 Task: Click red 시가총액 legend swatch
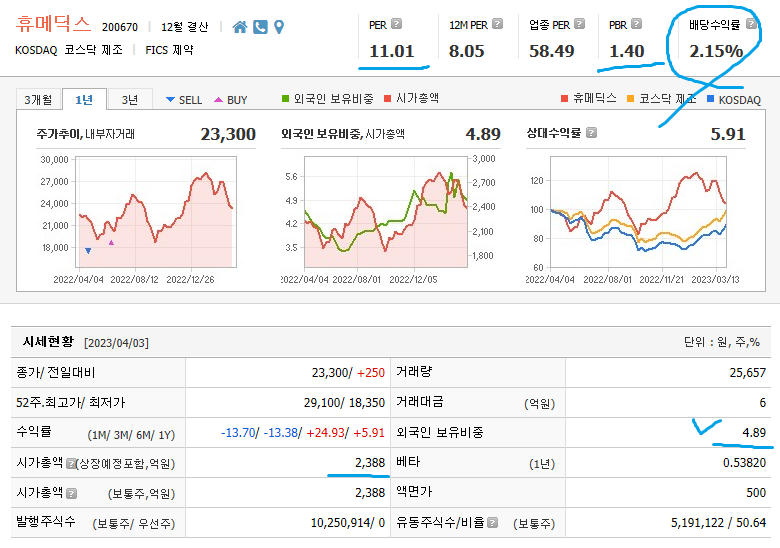388,98
